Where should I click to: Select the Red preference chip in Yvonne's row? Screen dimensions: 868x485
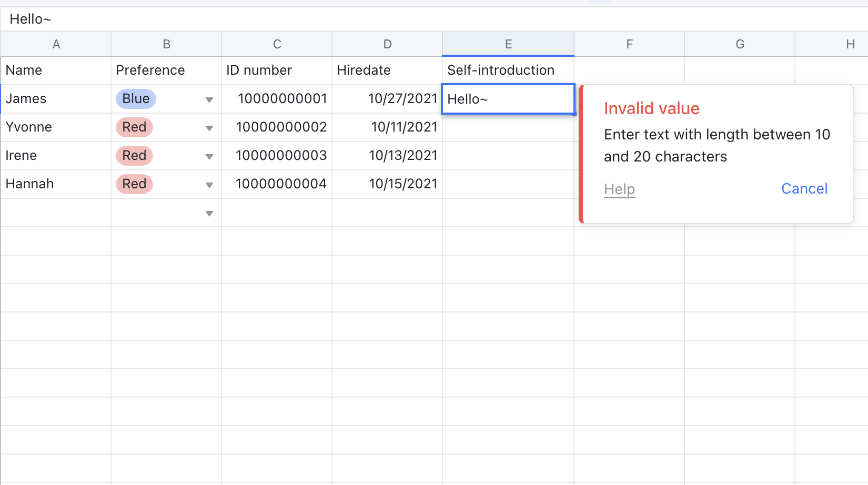134,127
